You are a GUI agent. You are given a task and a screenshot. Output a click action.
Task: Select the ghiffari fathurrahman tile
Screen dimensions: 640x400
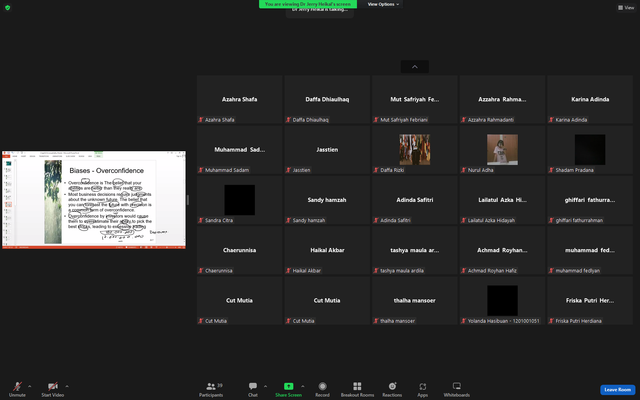coord(590,200)
